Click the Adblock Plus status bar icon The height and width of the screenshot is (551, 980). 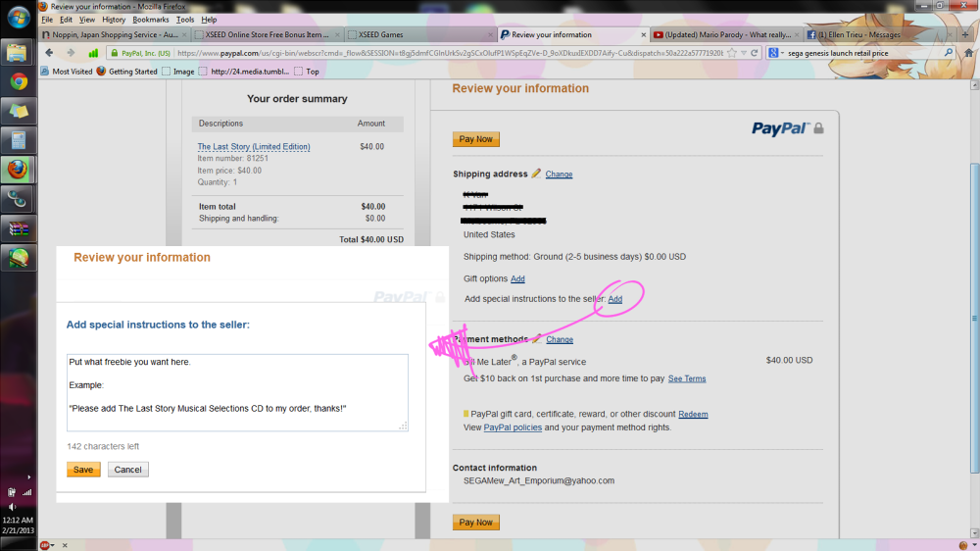click(44, 545)
